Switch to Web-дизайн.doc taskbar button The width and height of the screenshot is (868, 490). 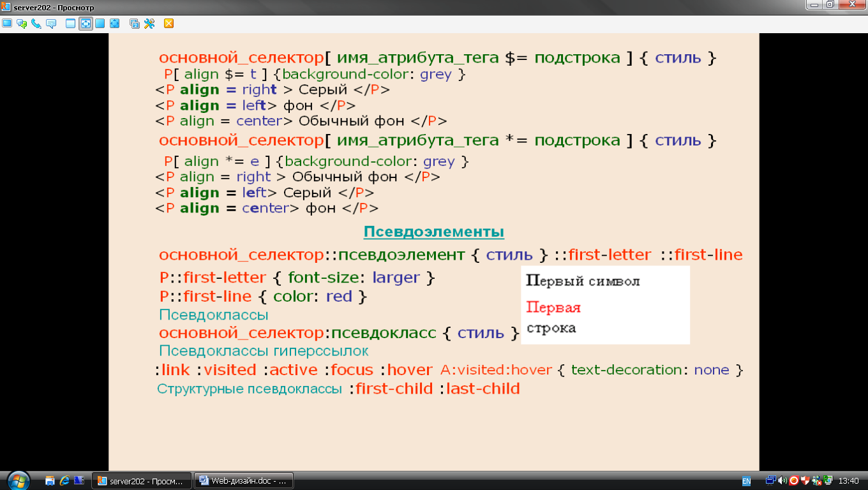(x=244, y=480)
